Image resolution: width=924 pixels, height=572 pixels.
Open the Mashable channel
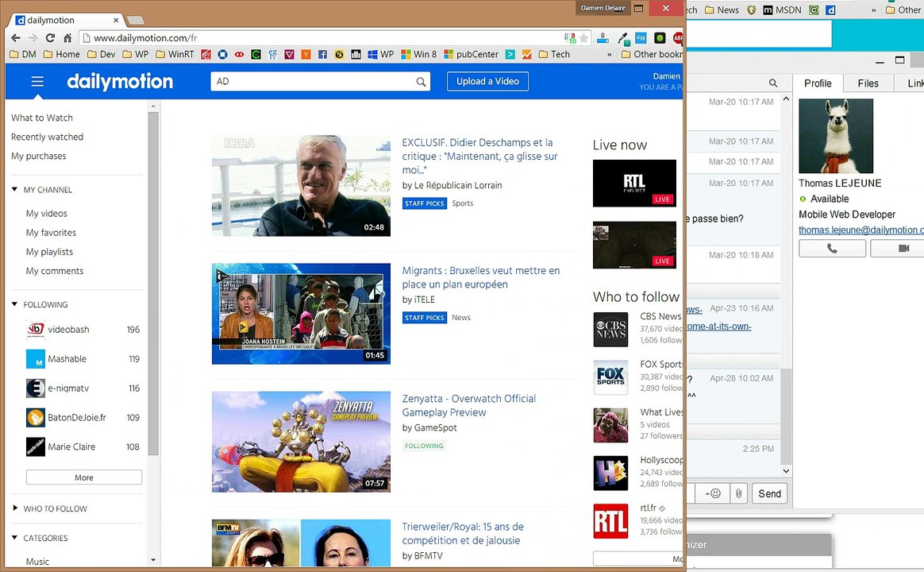point(67,358)
